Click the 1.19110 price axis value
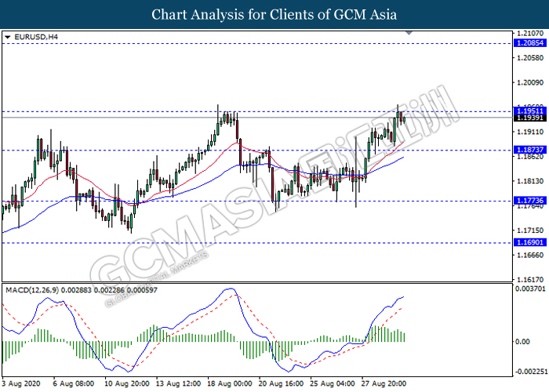 point(530,132)
